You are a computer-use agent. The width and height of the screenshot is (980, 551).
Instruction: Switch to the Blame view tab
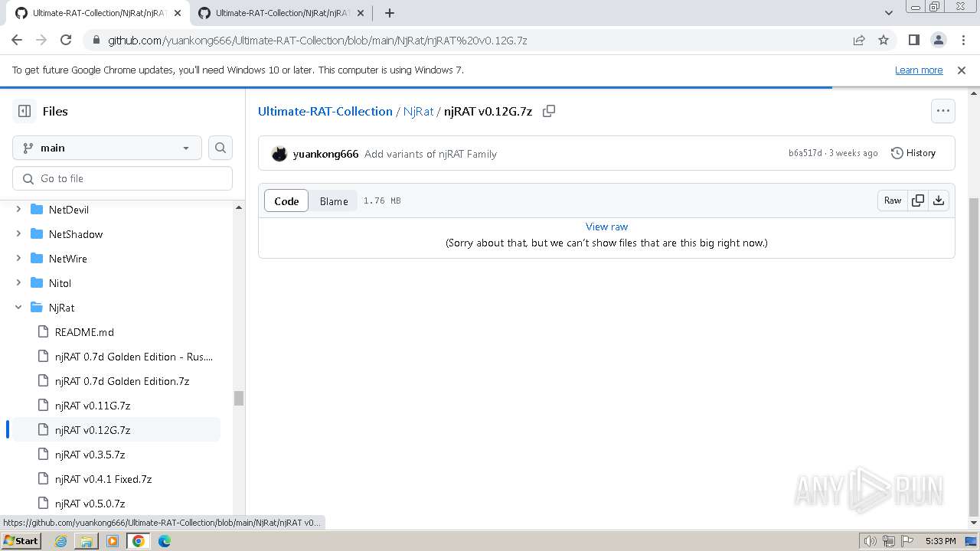334,201
